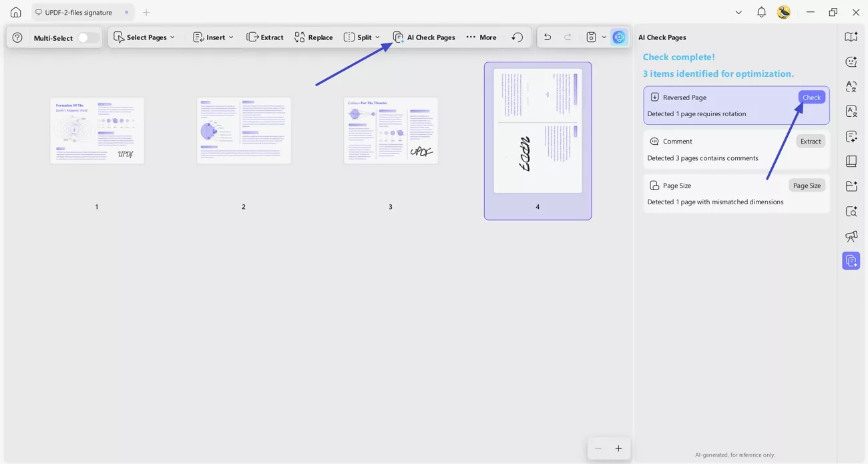Click the Undo arrow in the toolbar
Image resolution: width=868 pixels, height=464 pixels.
tap(547, 37)
